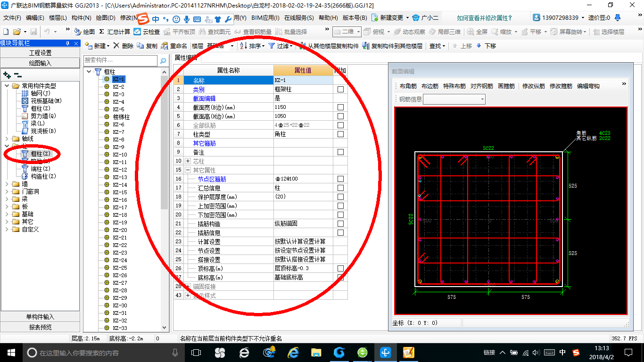This screenshot has width=644, height=362.
Task: Tick the 截面宽(B边) row checkbox
Action: pyautogui.click(x=340, y=107)
